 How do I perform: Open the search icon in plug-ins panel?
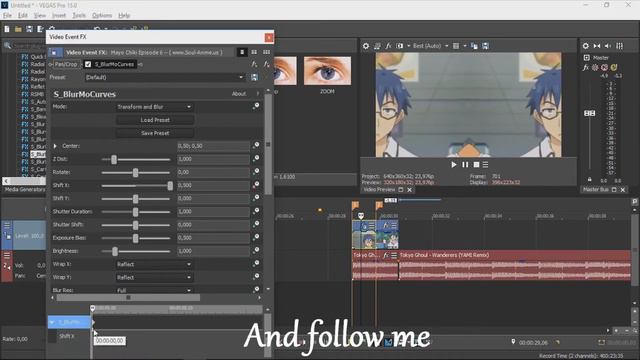click(x=7, y=46)
